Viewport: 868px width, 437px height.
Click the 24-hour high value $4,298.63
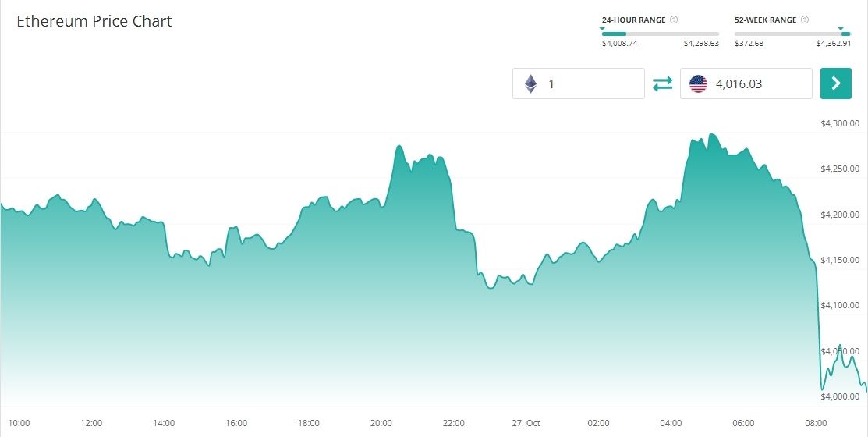point(701,44)
